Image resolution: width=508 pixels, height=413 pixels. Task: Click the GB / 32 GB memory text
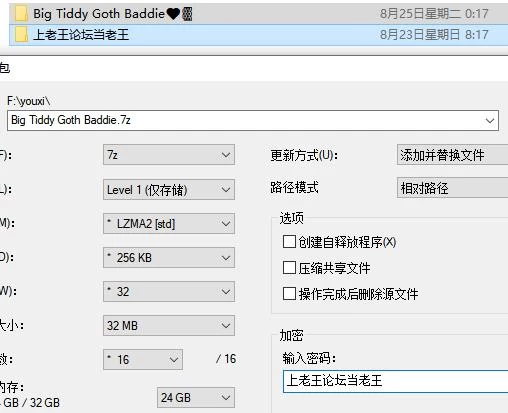pos(31,403)
